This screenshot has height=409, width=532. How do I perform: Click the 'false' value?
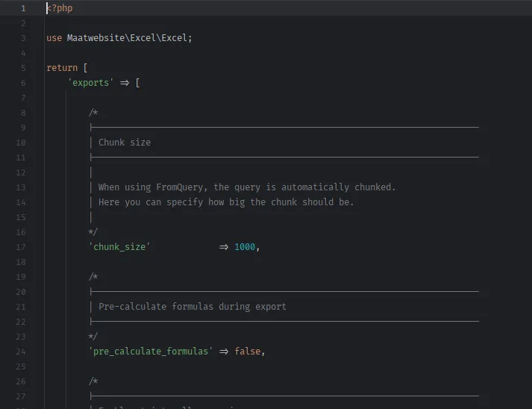(x=247, y=352)
